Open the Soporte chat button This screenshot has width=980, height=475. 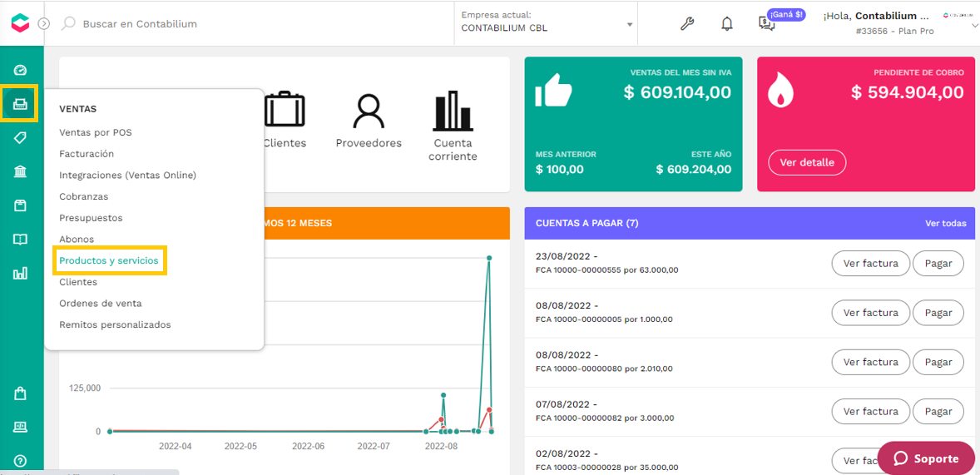coord(926,458)
